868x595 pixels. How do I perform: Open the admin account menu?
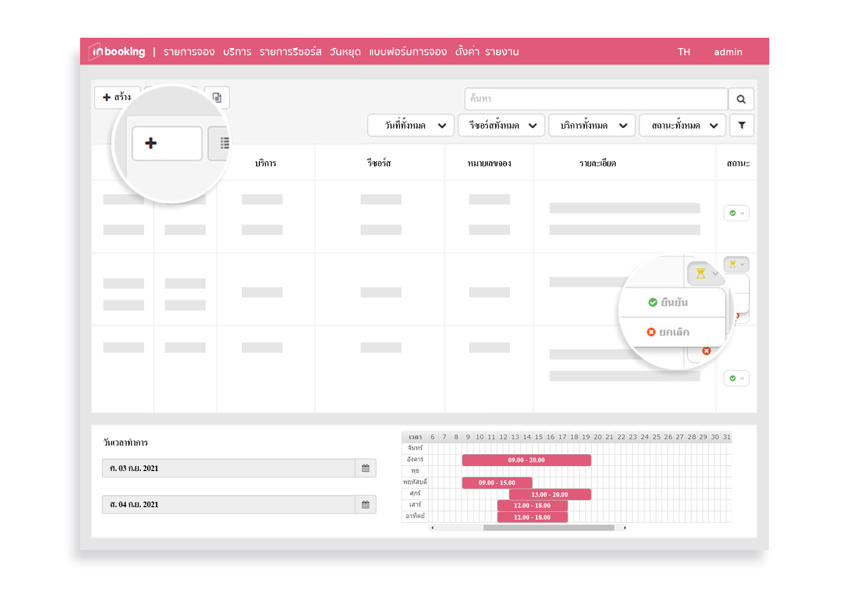tap(728, 52)
